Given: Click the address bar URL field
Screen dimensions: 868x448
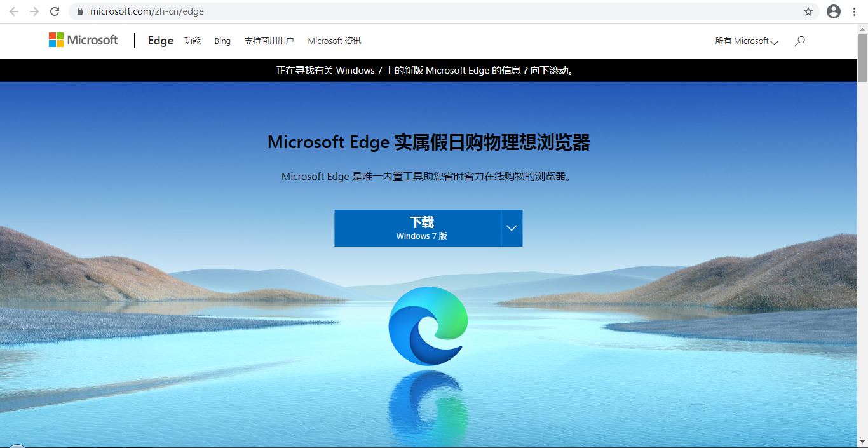Looking at the screenshot, I should click(x=445, y=11).
